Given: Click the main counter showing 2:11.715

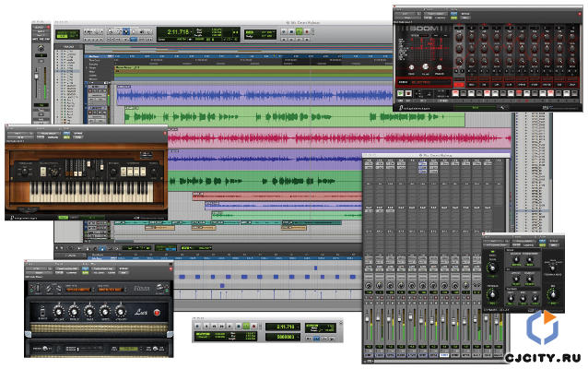Looking at the screenshot, I should (178, 32).
